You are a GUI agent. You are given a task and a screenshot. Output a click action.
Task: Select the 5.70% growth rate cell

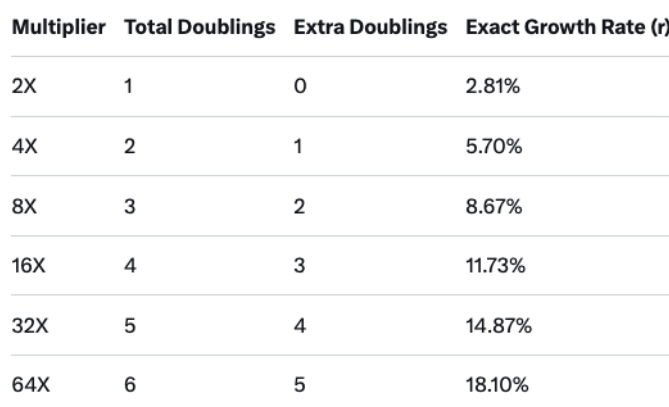pos(488,146)
